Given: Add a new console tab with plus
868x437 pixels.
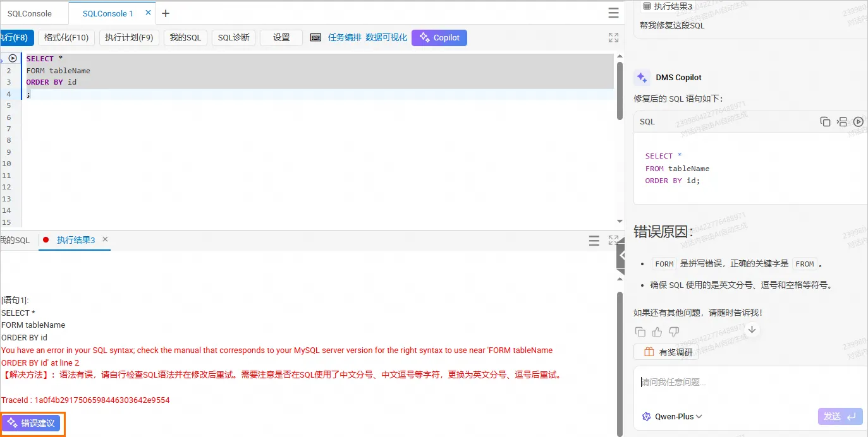Looking at the screenshot, I should click(166, 13).
